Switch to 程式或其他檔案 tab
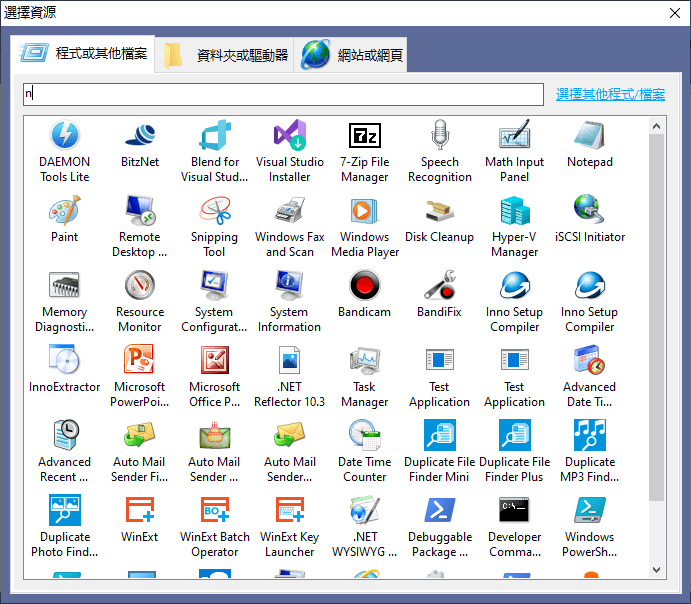Viewport: 691px width, 604px height. 82,54
